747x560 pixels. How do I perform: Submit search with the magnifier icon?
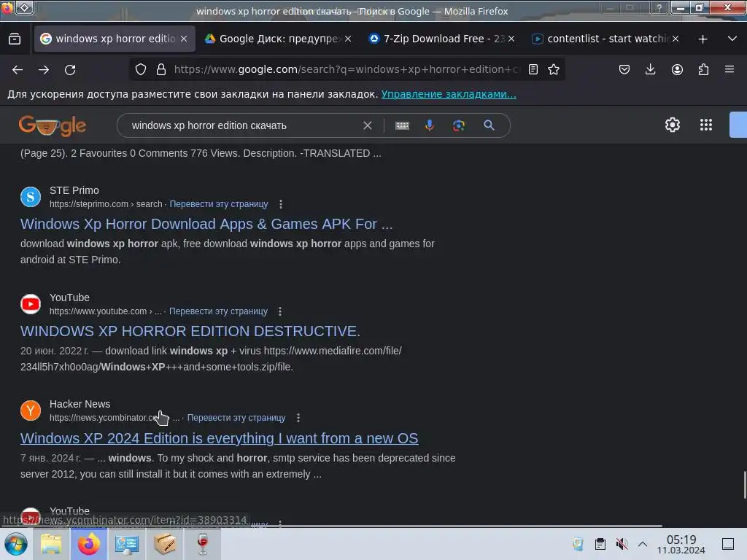[489, 125]
